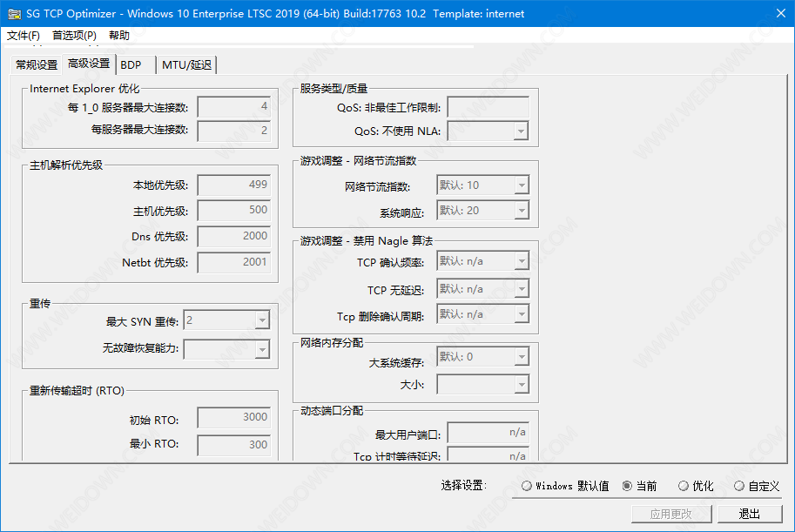Click the 动态端口分配 group label

coord(332,411)
